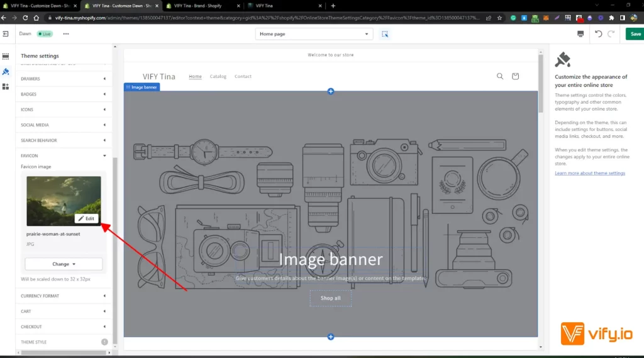Click the cart icon in store header
Screen dimensions: 644x358
[x=515, y=76]
